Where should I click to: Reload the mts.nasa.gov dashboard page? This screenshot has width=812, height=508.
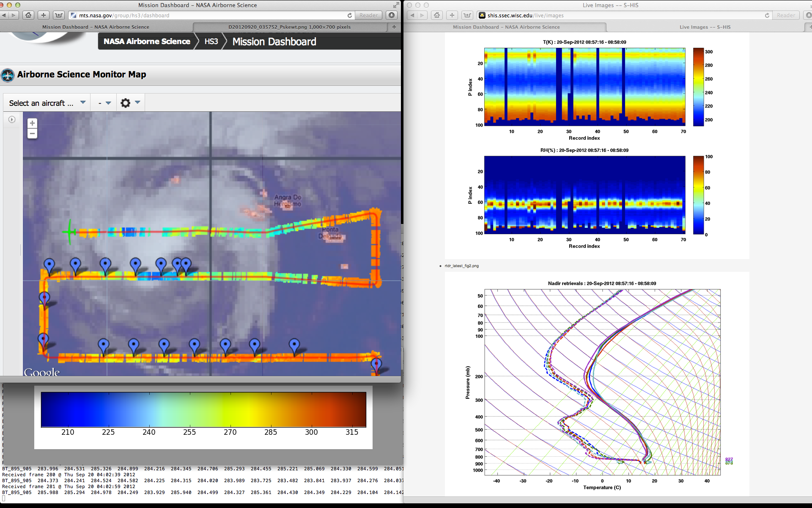[350, 15]
